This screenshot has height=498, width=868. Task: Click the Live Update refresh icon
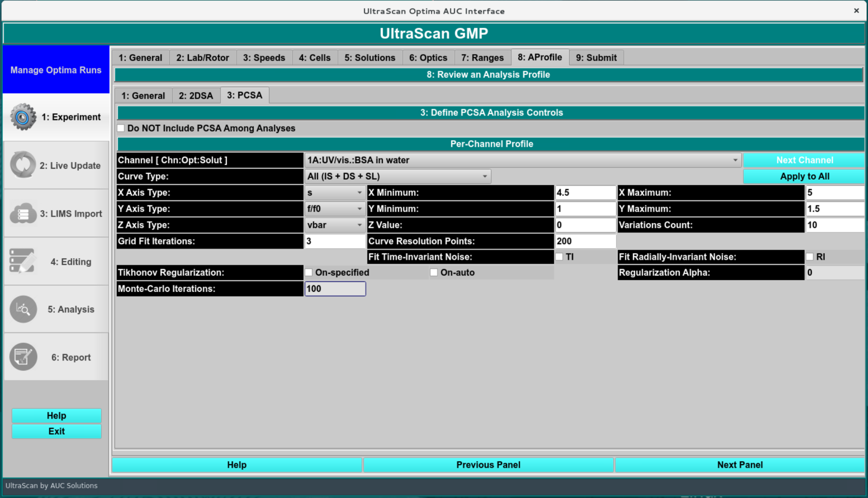pos(23,165)
